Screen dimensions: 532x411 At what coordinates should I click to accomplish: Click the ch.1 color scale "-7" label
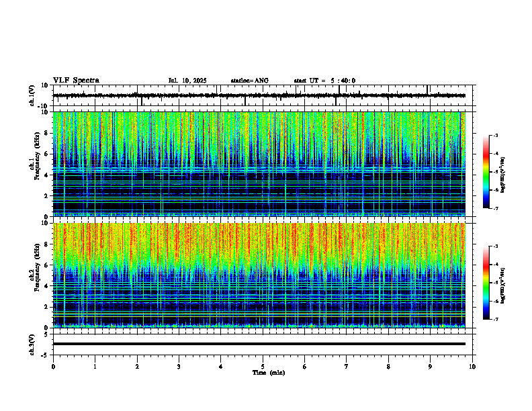coord(496,208)
